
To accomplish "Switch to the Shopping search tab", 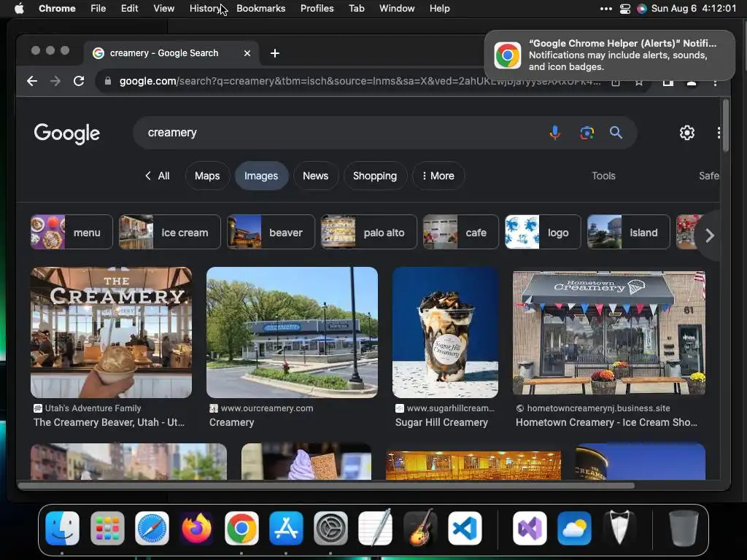I will click(375, 176).
